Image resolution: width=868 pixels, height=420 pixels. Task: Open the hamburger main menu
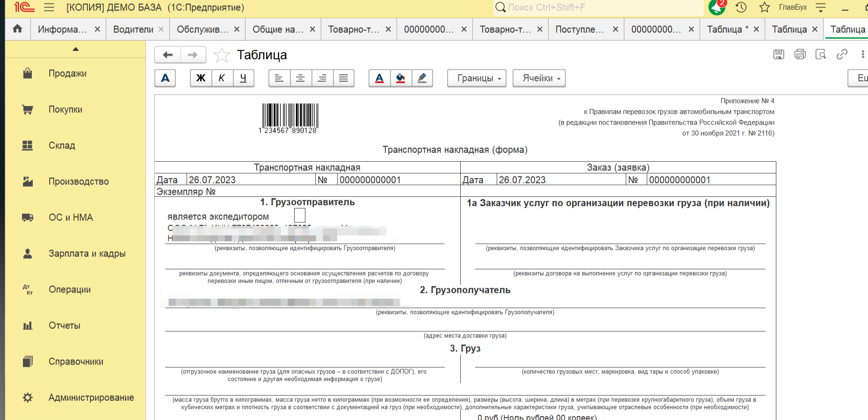point(49,7)
